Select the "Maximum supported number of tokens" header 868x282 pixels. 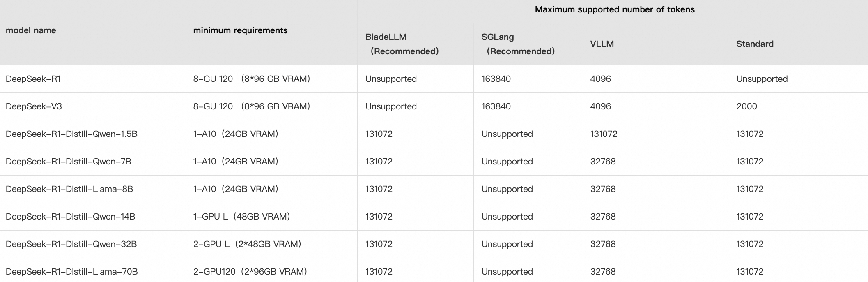[614, 9]
